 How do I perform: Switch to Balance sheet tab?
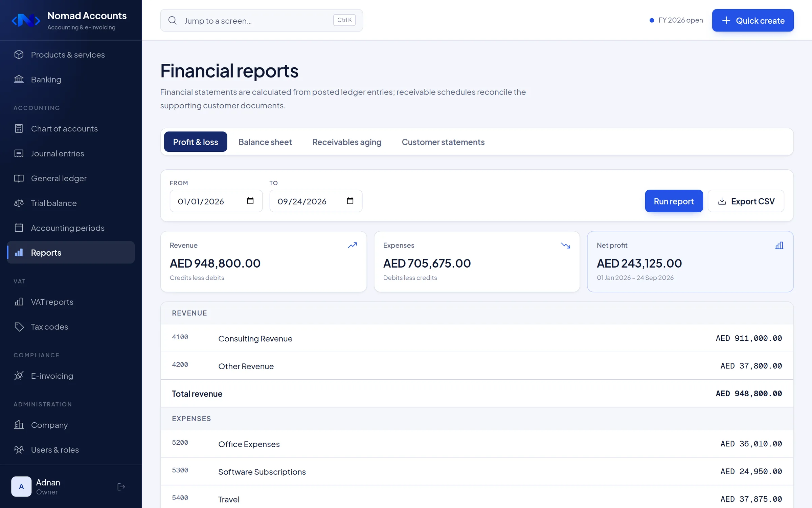[265, 142]
